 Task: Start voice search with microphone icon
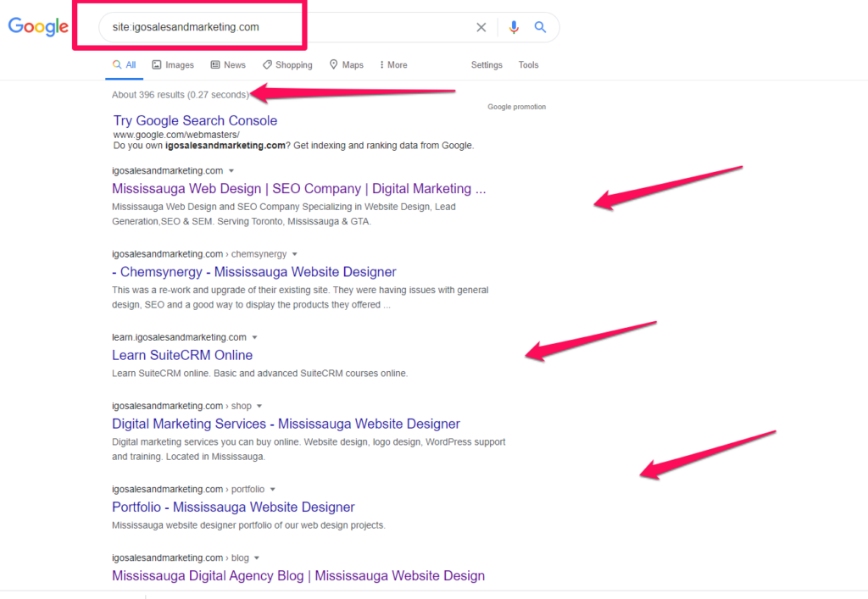click(x=514, y=27)
